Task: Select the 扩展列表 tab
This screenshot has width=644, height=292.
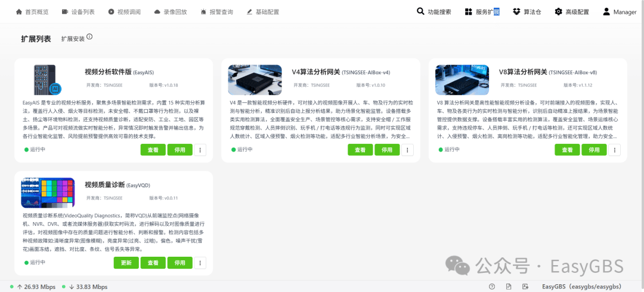Action: (36, 39)
